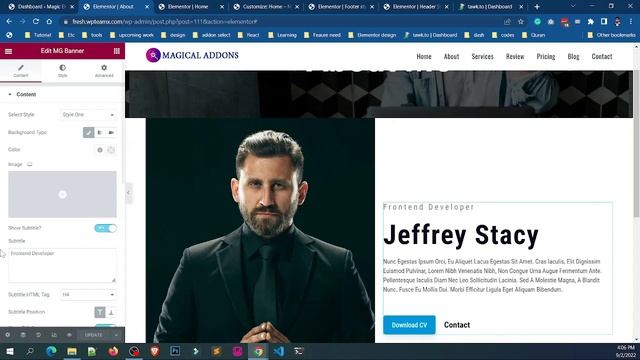The width and height of the screenshot is (640, 360).
Task: Select the Frontend Developer subtitle in preview
Action: [429, 207]
